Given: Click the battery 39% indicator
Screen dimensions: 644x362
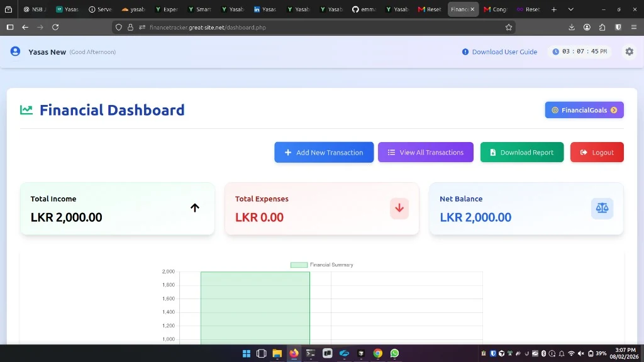Looking at the screenshot, I should point(597,353).
